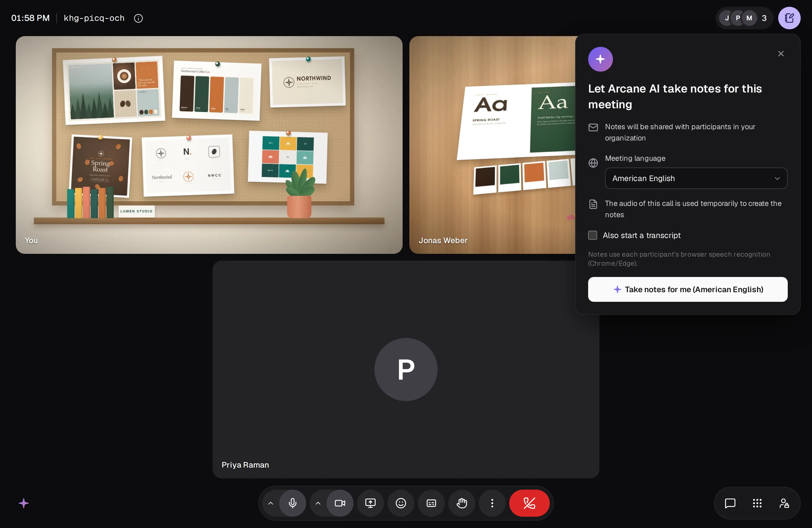812x528 pixels.
Task: Click the meeting code khg-picq-och
Action: [x=94, y=18]
